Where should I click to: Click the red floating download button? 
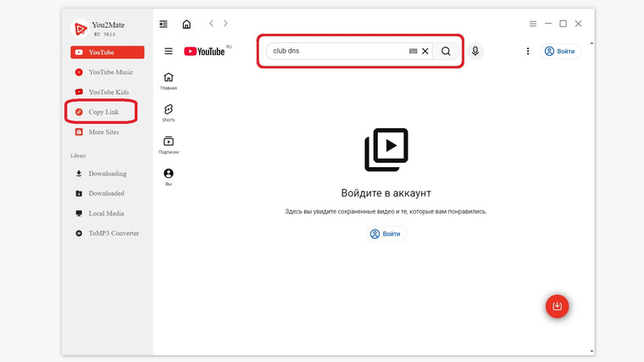(x=557, y=306)
